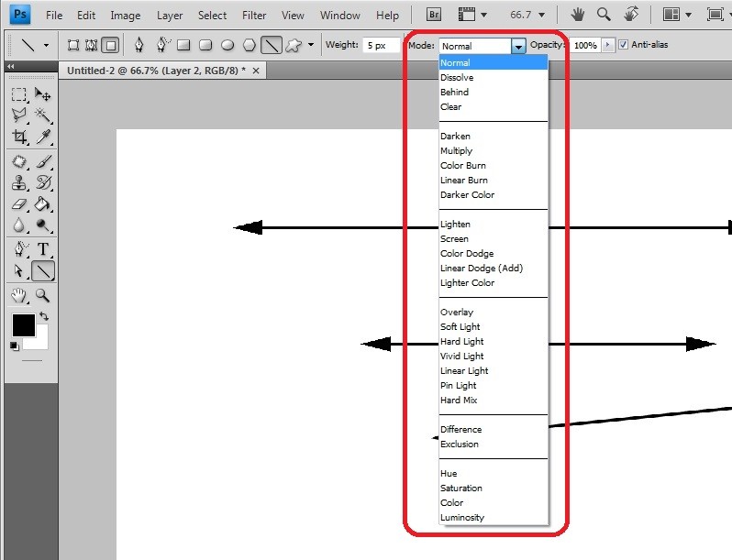The width and height of the screenshot is (732, 560).
Task: Select the Pen tool in toolbox
Action: coord(18,249)
